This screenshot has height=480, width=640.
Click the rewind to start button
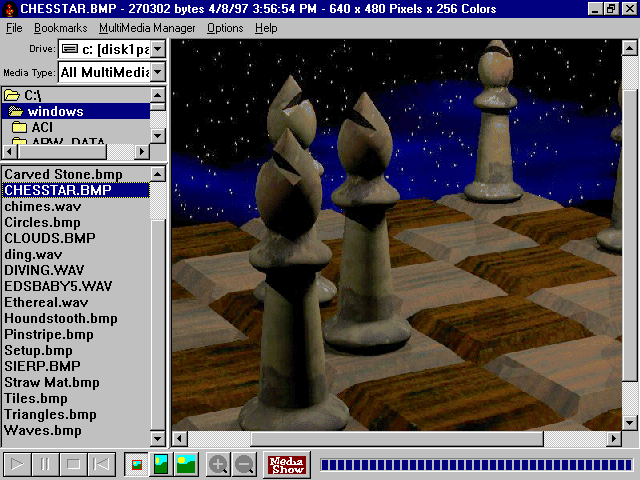pyautogui.click(x=101, y=464)
